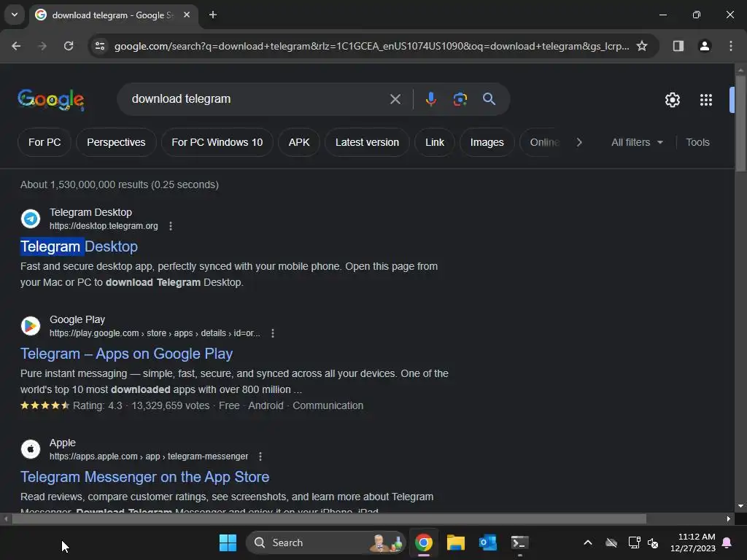747x560 pixels.
Task: Open the Tools button
Action: point(697,142)
